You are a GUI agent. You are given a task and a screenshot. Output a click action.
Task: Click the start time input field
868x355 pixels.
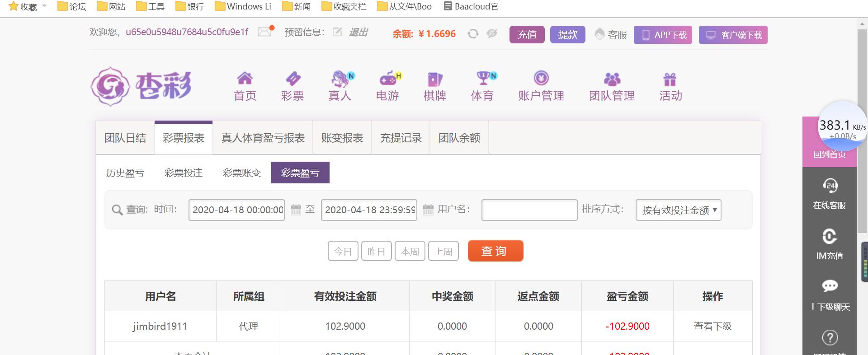pos(236,210)
